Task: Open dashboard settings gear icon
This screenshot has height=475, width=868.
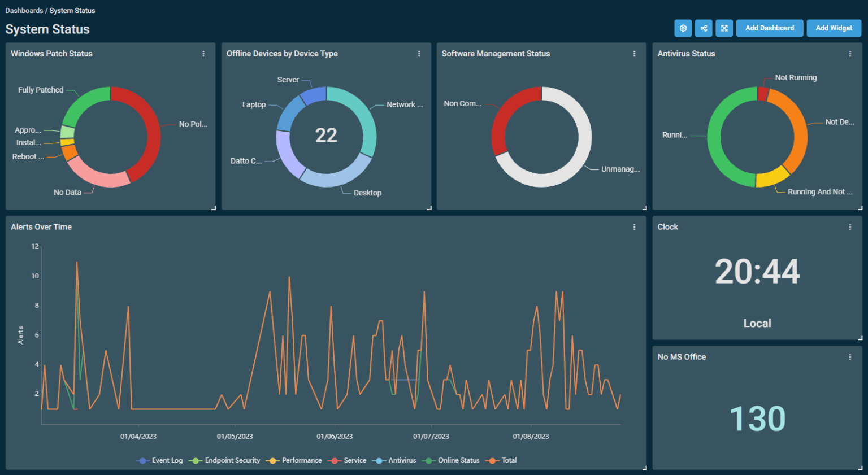Action: pos(683,28)
